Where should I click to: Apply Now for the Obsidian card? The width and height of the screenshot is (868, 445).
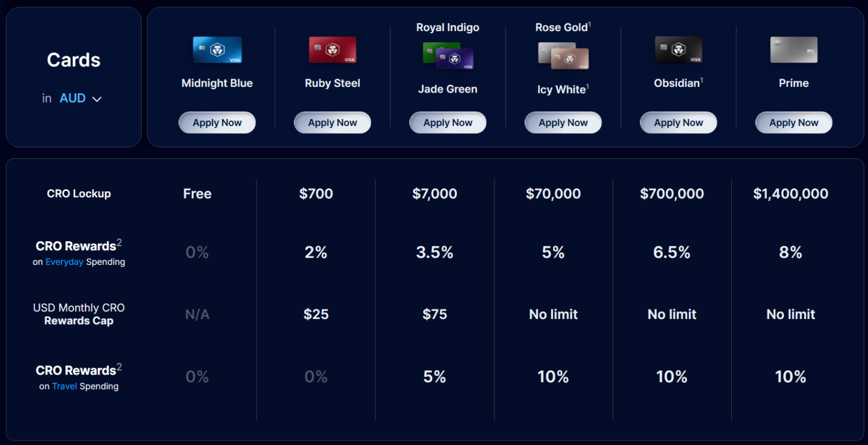pos(678,123)
